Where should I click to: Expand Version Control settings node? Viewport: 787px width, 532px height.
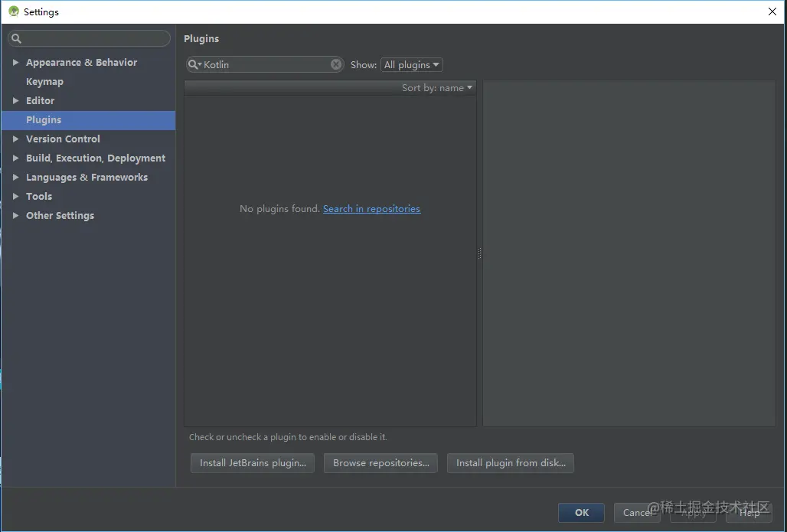(15, 139)
